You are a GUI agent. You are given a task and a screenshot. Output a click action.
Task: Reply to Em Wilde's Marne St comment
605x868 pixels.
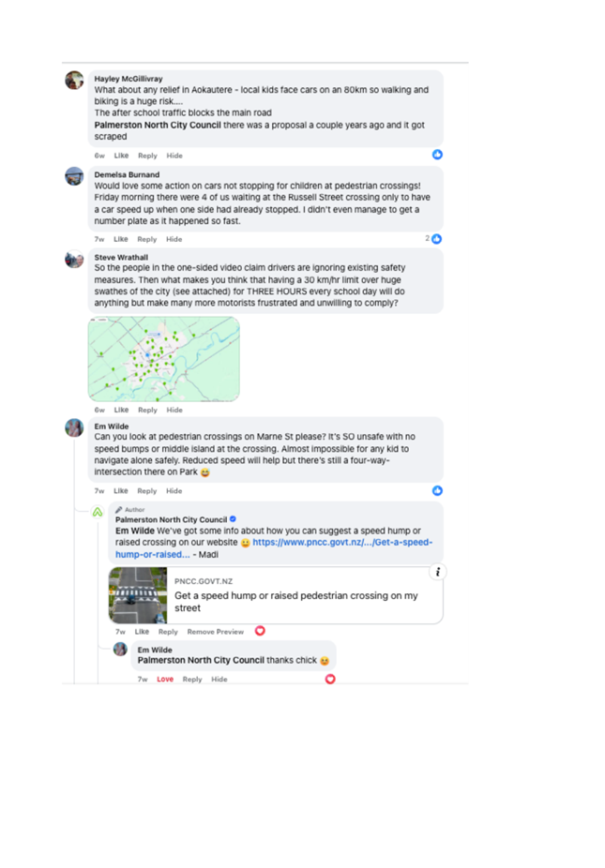pos(147,491)
